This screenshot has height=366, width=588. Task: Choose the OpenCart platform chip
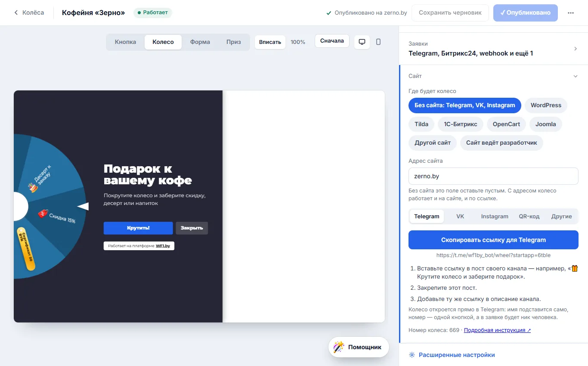[x=506, y=124]
